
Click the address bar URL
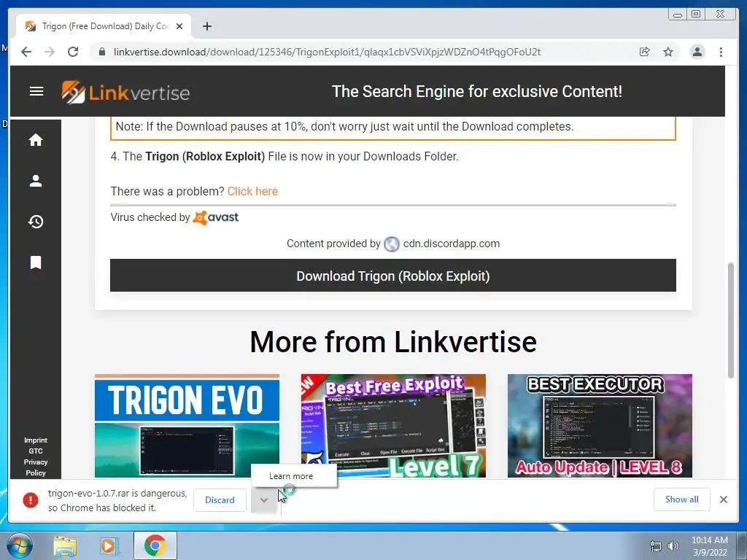pos(327,52)
